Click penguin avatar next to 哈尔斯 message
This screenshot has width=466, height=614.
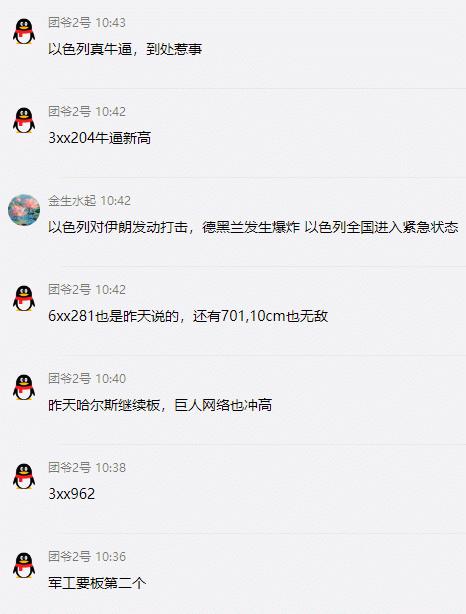24,387
